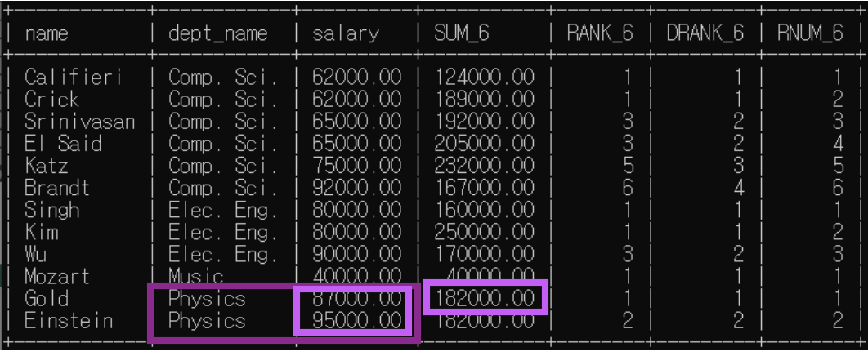
Task: Click Califieri's salary "62000.00"
Action: click(356, 78)
